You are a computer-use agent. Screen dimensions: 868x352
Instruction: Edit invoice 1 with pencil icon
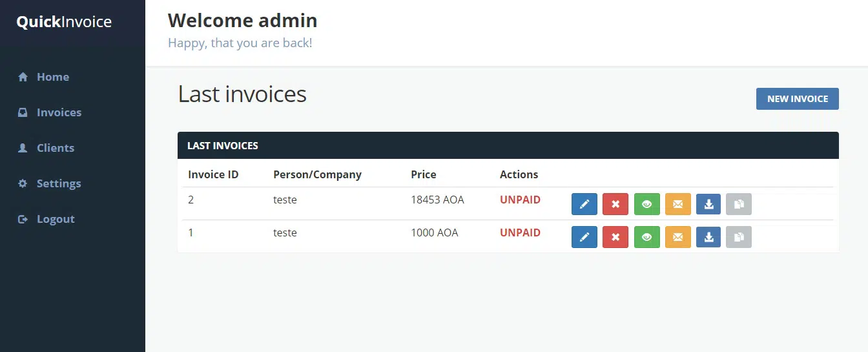click(584, 237)
